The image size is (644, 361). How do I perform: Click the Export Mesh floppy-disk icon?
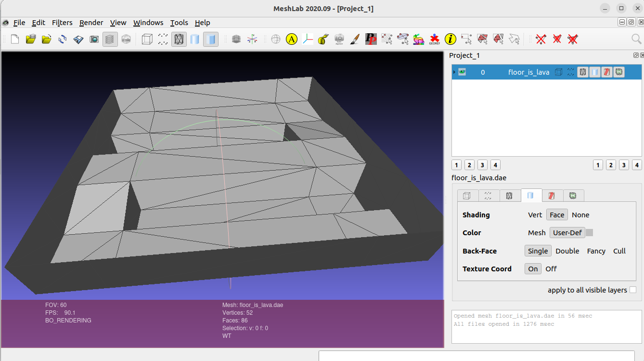(78, 39)
